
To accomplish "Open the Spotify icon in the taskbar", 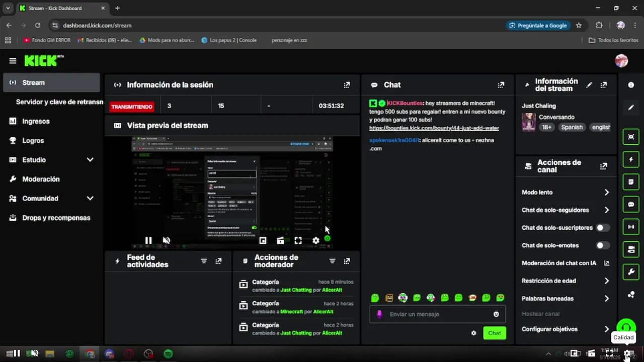I will (x=168, y=354).
